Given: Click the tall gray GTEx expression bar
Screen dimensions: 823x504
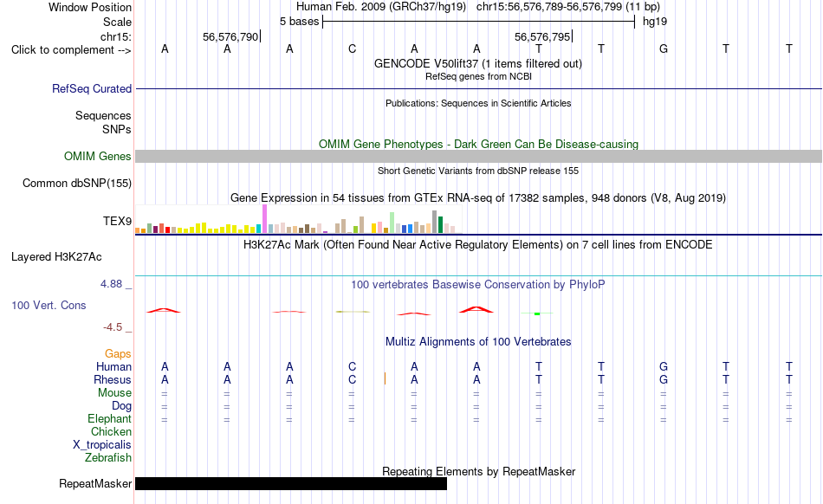Looking at the screenshot, I should tap(434, 222).
